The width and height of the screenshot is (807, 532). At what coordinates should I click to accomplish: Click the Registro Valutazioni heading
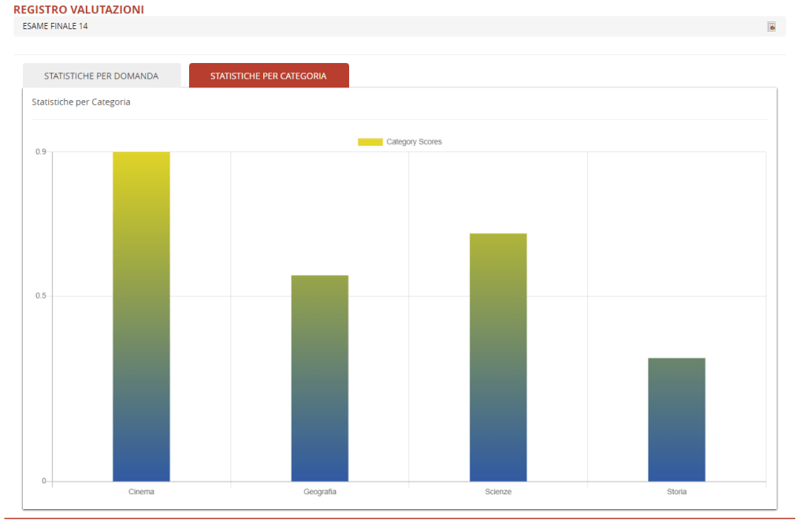click(x=79, y=9)
